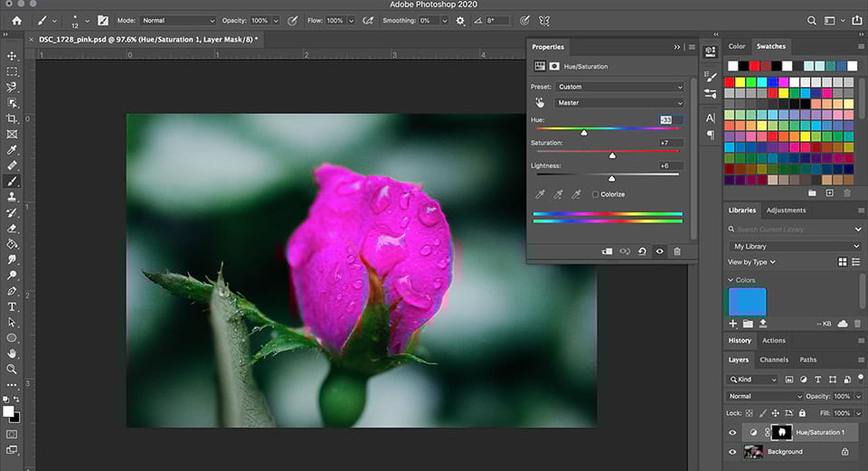Add content to library plus button
868x471 pixels.
pyautogui.click(x=733, y=324)
